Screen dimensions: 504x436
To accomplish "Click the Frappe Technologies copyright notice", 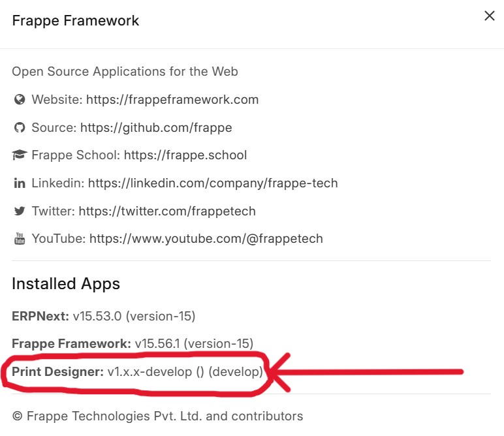I will pyautogui.click(x=157, y=416).
